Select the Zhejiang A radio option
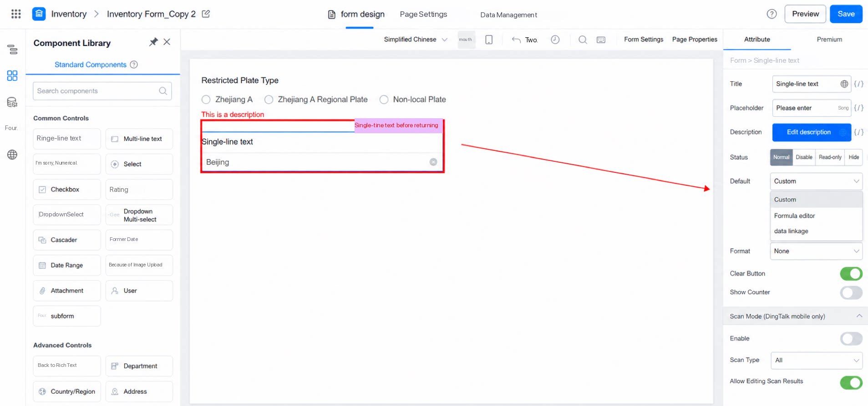868x406 pixels. pyautogui.click(x=206, y=100)
